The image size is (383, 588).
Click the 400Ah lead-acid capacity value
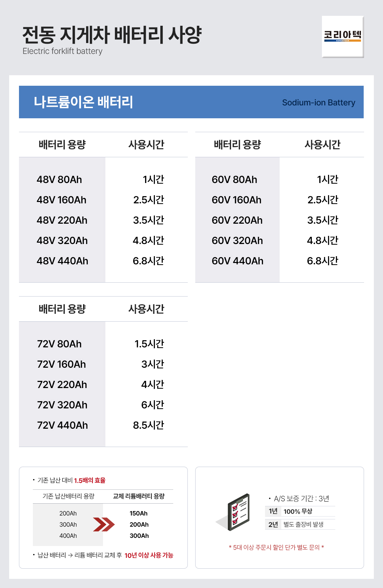(x=68, y=536)
